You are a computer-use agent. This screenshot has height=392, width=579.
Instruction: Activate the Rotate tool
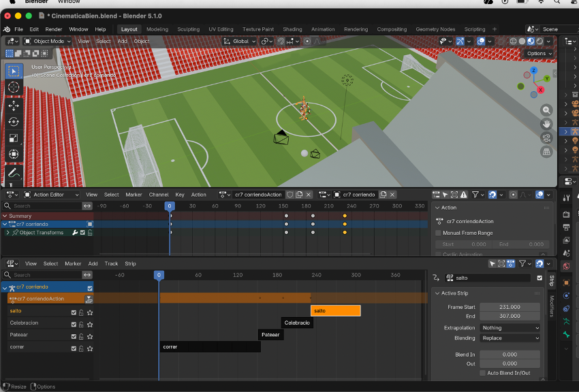[14, 122]
